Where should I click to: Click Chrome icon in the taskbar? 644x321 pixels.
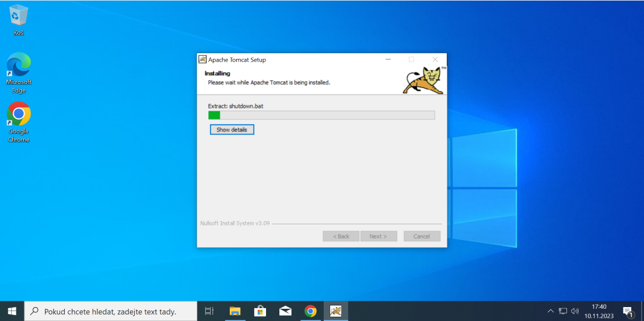pyautogui.click(x=310, y=311)
